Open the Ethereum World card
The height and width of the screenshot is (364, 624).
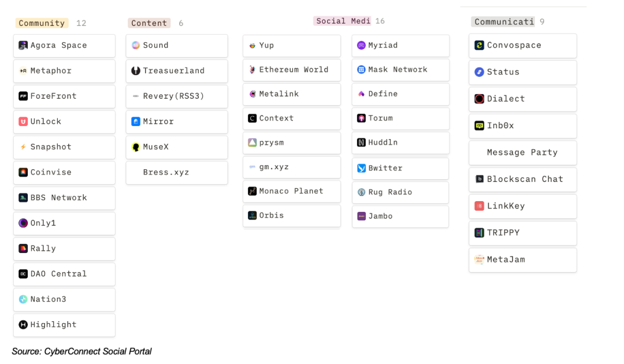pyautogui.click(x=292, y=69)
